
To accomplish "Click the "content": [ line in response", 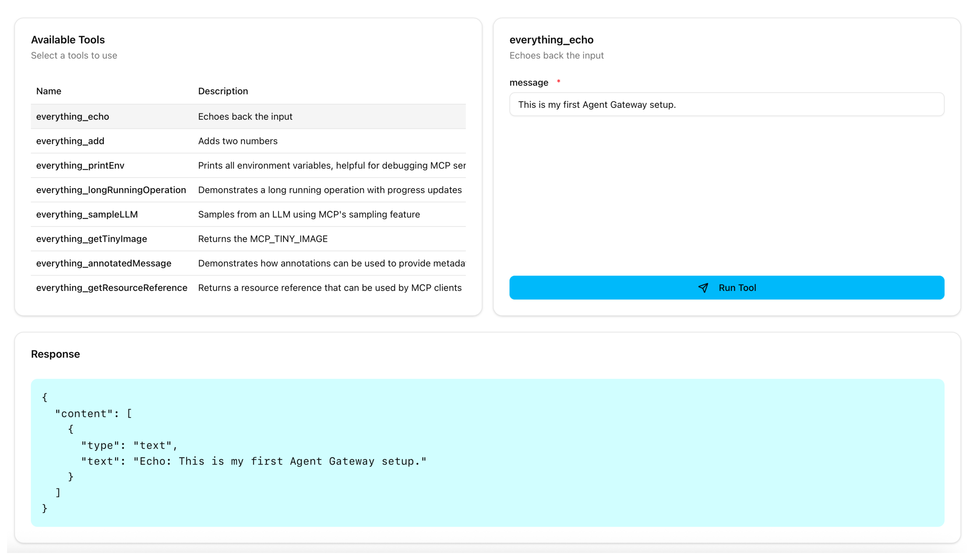I will click(x=93, y=413).
